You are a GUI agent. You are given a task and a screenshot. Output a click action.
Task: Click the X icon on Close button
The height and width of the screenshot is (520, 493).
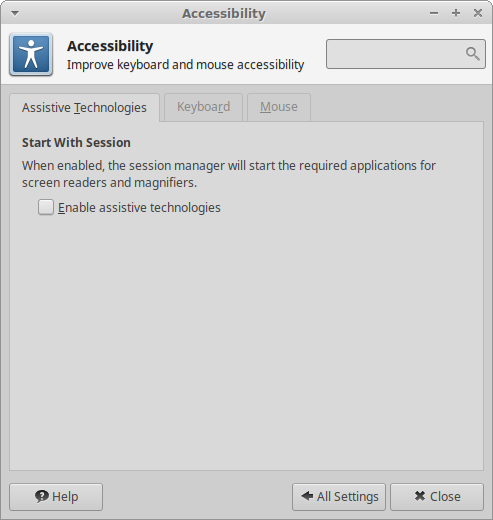(x=420, y=496)
